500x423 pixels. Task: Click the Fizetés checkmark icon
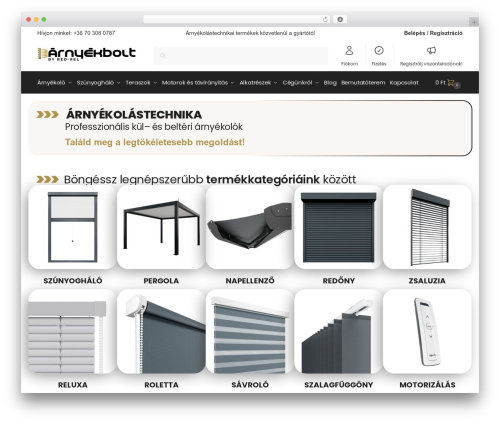click(379, 50)
